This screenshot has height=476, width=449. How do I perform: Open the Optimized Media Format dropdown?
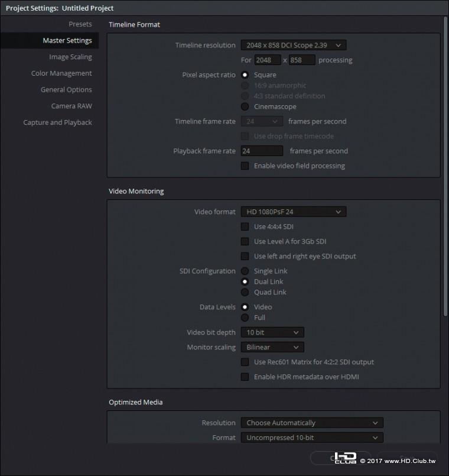point(311,438)
